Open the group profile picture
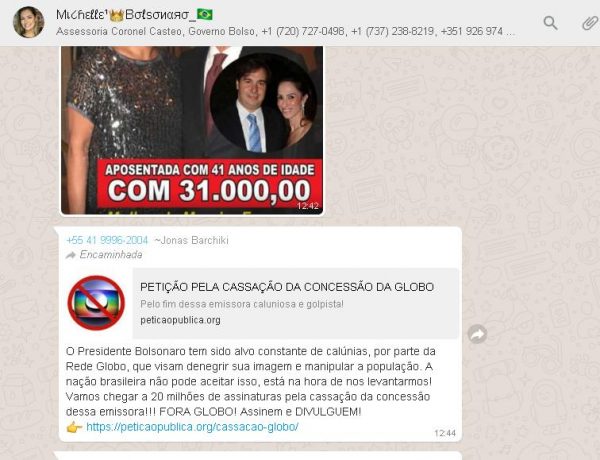Screen dimensions: 600x460 pos(29,22)
